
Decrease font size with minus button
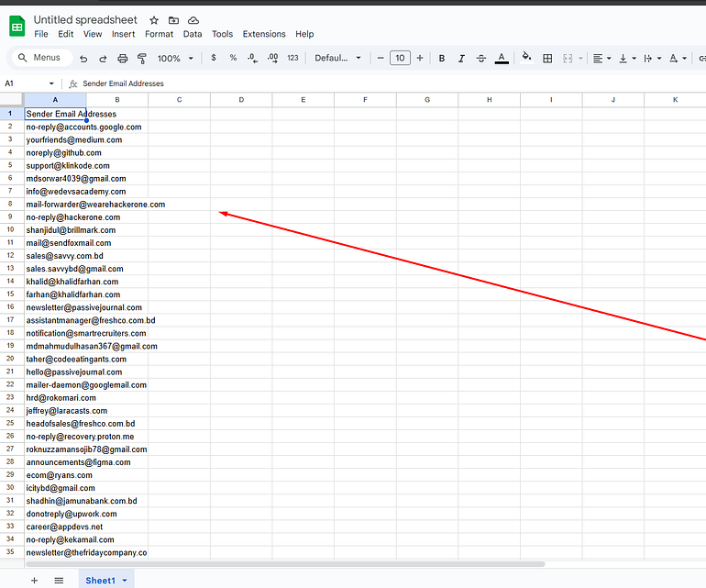point(381,58)
